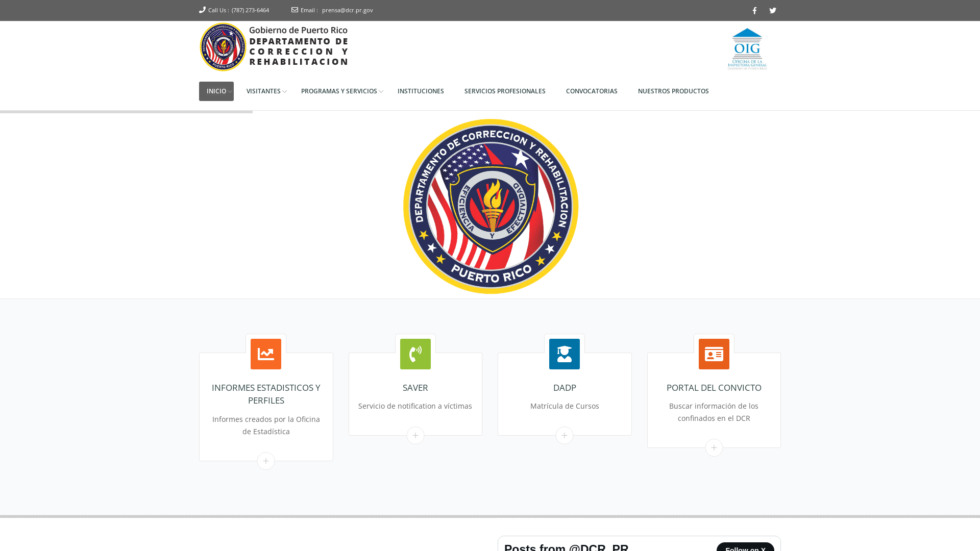980x551 pixels.
Task: Click the large central DCR seal banner
Action: [491, 207]
